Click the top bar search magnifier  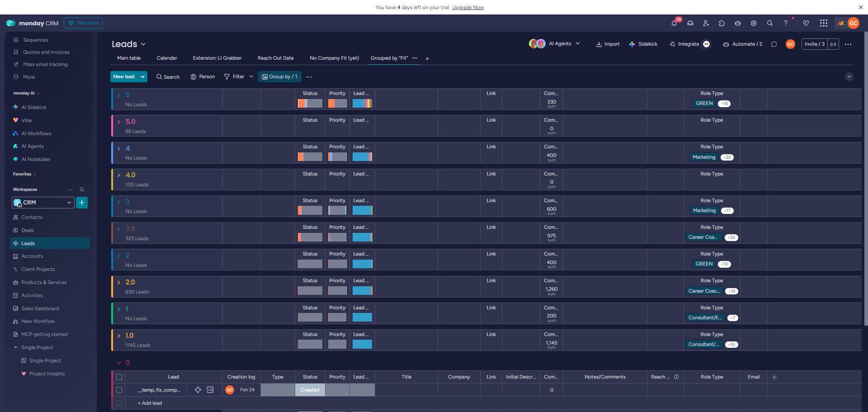(769, 23)
